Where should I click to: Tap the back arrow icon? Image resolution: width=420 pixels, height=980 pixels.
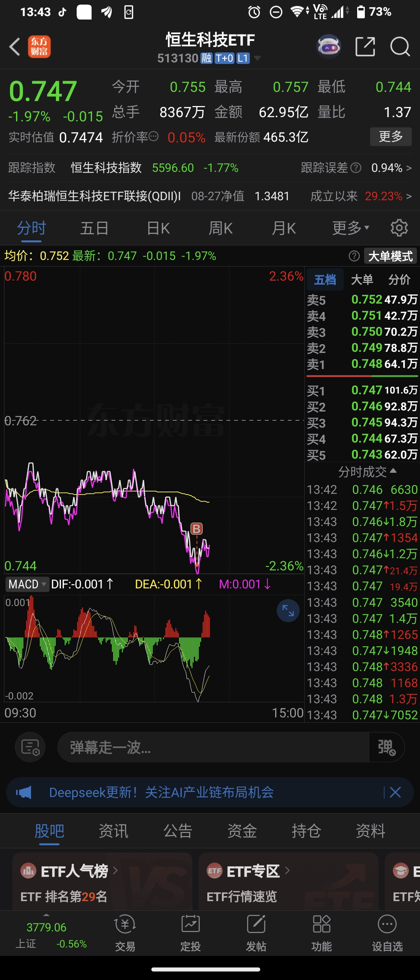pos(15,47)
